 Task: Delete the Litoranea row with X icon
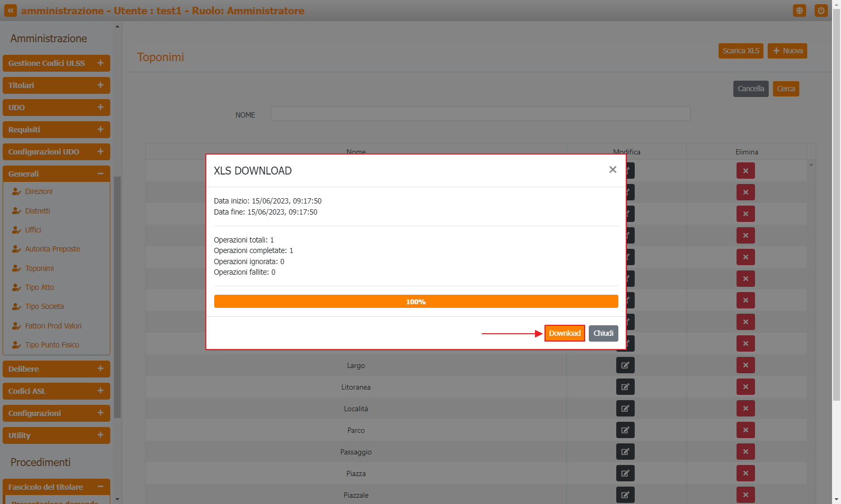[746, 387]
